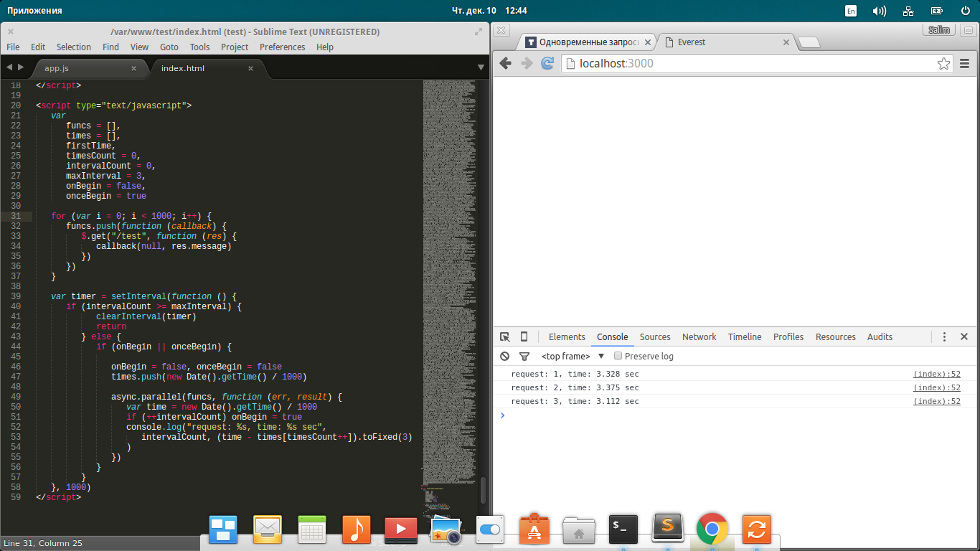Open the Photos app in the dock

(x=446, y=529)
